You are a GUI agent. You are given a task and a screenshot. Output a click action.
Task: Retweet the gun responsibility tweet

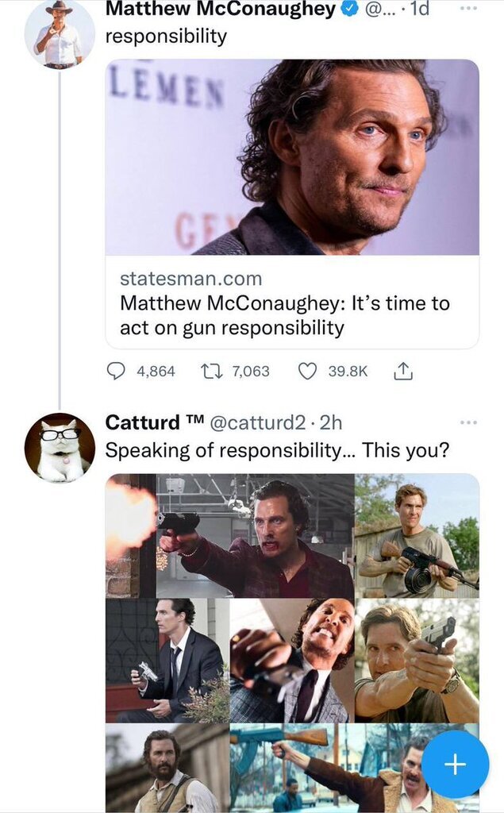pyautogui.click(x=212, y=371)
